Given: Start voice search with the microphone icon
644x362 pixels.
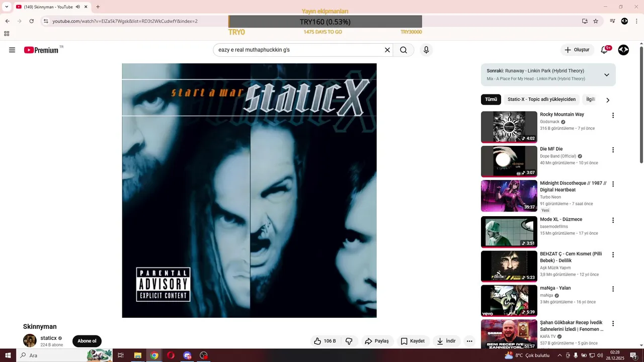Looking at the screenshot, I should click(x=426, y=50).
